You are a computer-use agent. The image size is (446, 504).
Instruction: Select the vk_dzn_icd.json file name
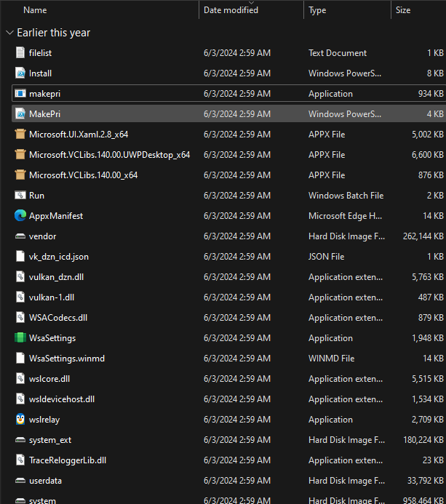pyautogui.click(x=59, y=257)
